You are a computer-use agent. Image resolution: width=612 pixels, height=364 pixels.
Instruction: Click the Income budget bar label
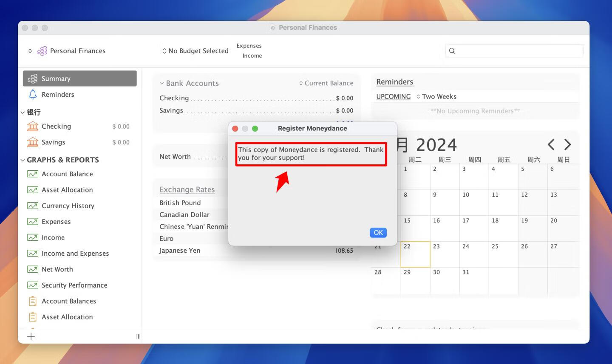(x=252, y=56)
